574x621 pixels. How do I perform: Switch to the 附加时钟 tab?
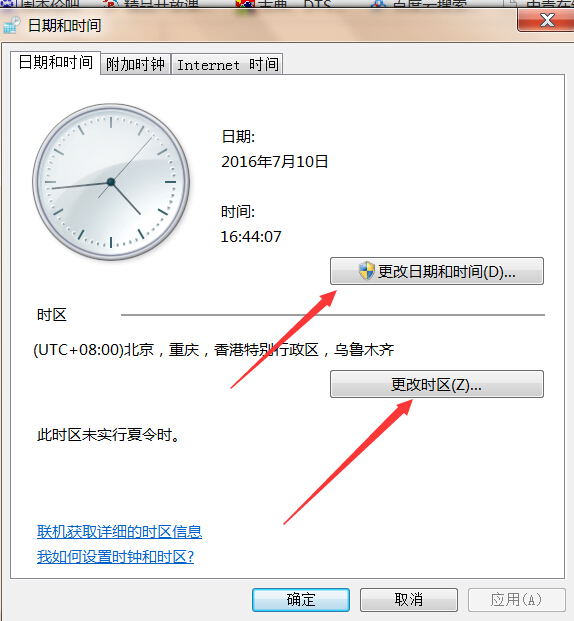click(x=135, y=64)
